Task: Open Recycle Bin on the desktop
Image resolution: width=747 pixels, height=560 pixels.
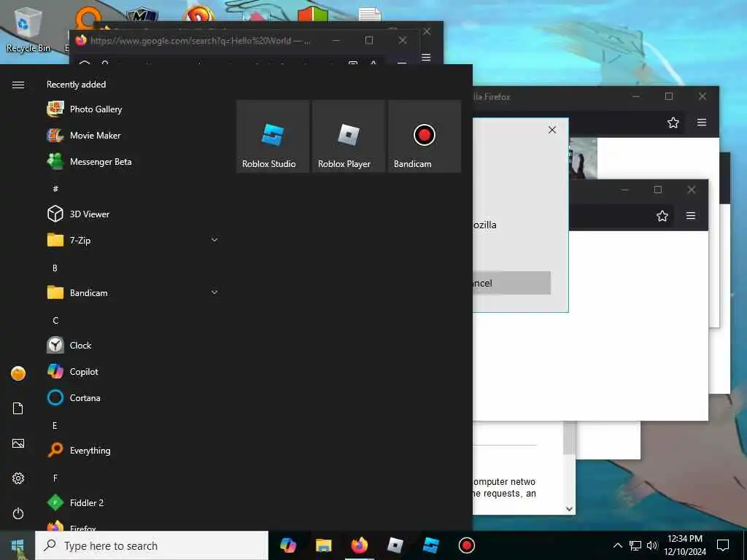Action: coord(28,29)
